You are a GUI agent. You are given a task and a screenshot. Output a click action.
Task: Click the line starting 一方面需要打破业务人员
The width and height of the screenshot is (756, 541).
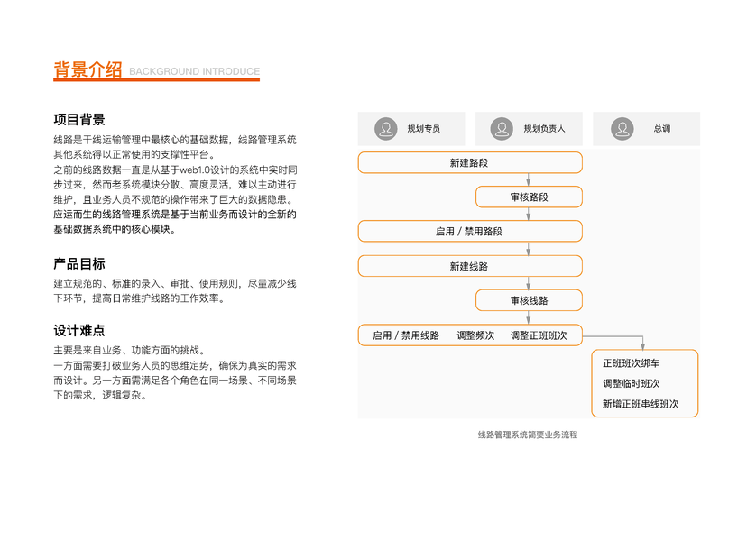pyautogui.click(x=175, y=365)
